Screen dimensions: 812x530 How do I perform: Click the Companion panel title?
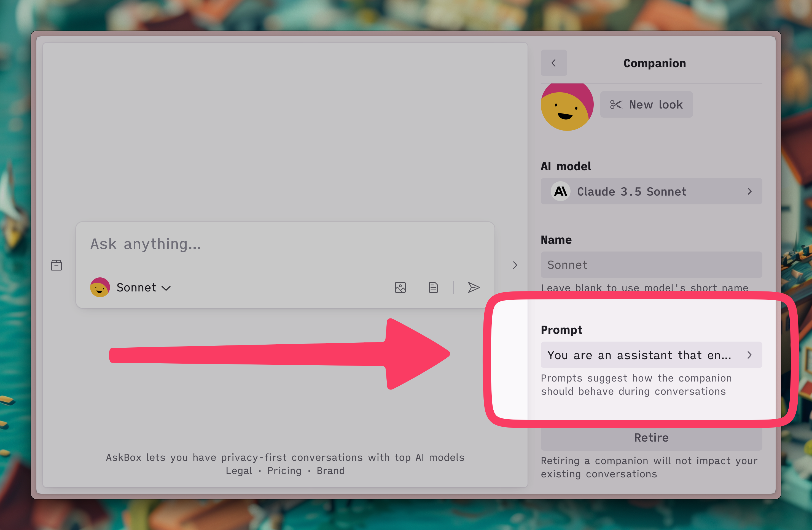click(x=654, y=63)
